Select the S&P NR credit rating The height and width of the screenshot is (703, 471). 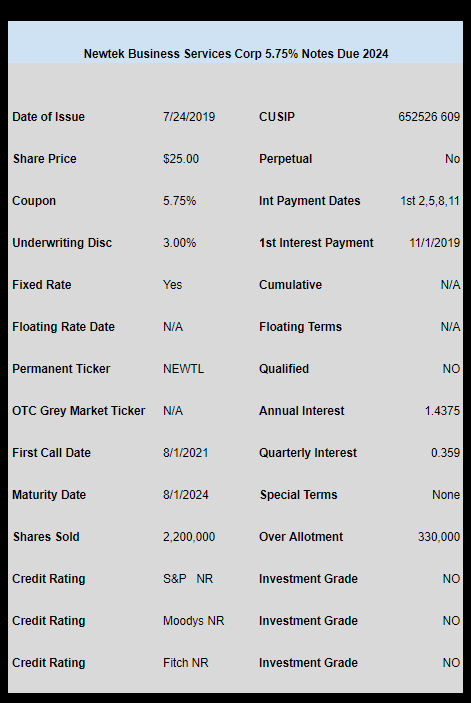tap(188, 579)
